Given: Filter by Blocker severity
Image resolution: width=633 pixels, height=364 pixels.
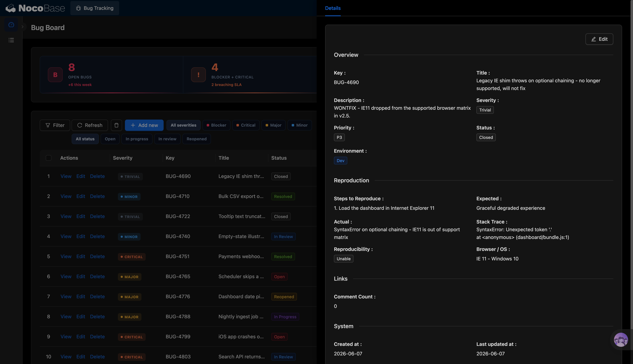Looking at the screenshot, I should click(x=216, y=125).
